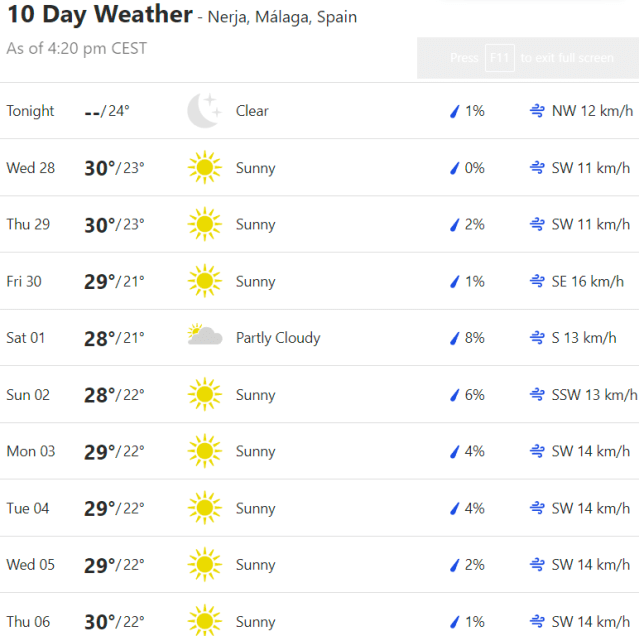This screenshot has height=636, width=639.
Task: Click the 30° high temperature for Wed 28
Action: pos(100,168)
